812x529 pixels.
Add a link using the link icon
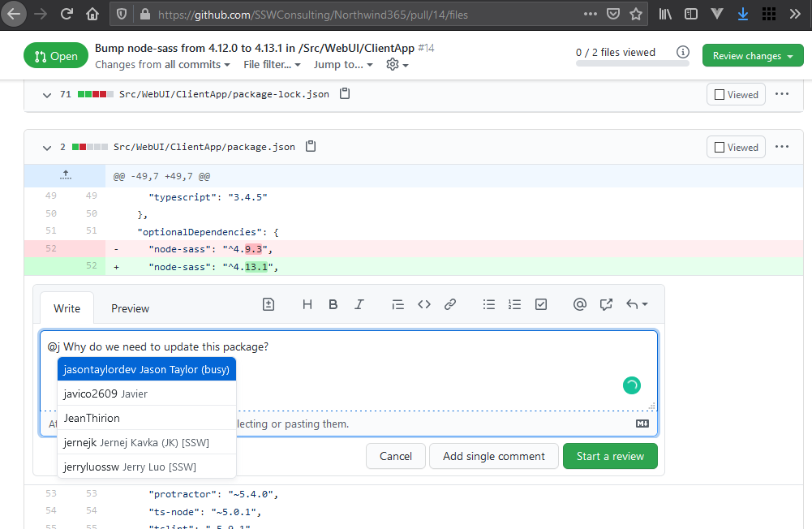tap(450, 304)
